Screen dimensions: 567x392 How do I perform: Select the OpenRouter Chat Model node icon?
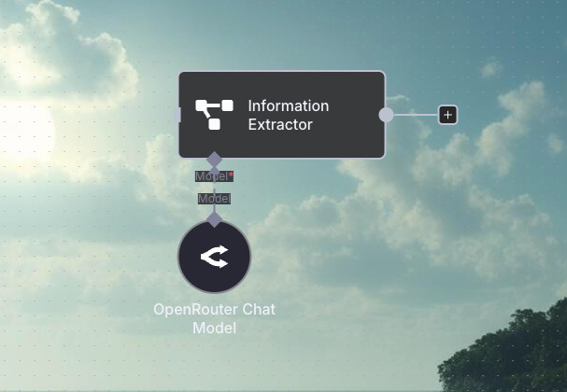click(x=214, y=257)
